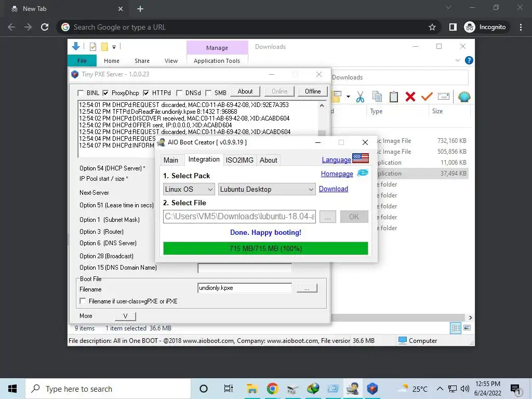Click the blue Help question mark icon
The image size is (532, 399).
point(469,60)
